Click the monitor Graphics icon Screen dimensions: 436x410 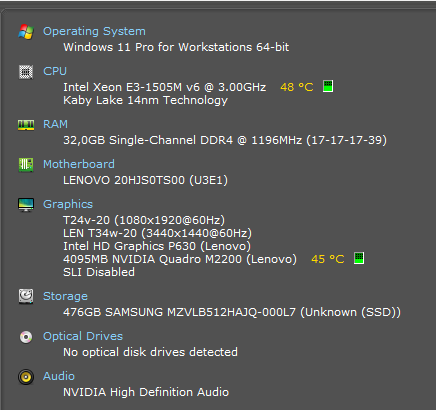coord(26,205)
